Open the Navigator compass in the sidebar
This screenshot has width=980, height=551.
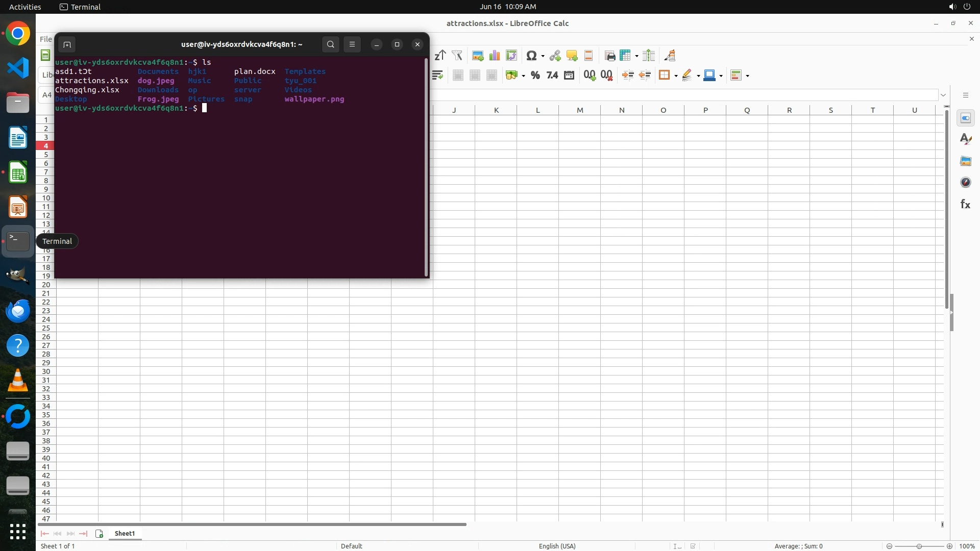click(965, 182)
